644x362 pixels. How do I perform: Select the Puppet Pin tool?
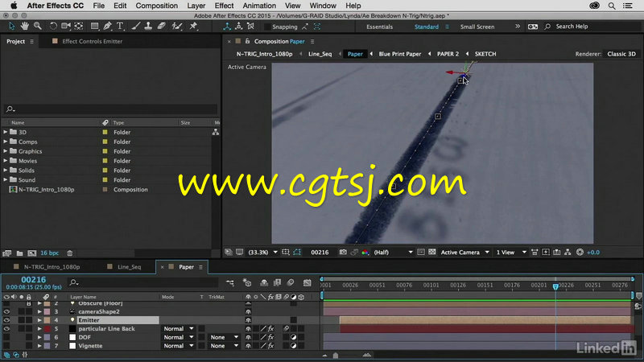pyautogui.click(x=193, y=27)
